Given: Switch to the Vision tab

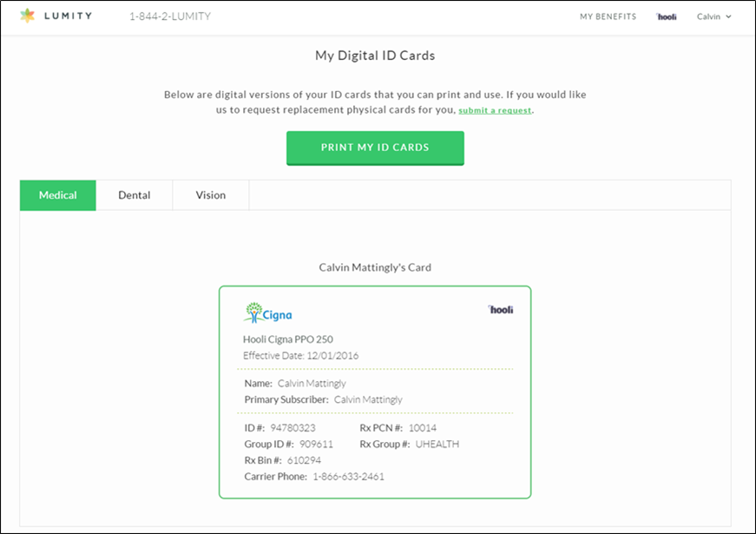Looking at the screenshot, I should pyautogui.click(x=211, y=195).
